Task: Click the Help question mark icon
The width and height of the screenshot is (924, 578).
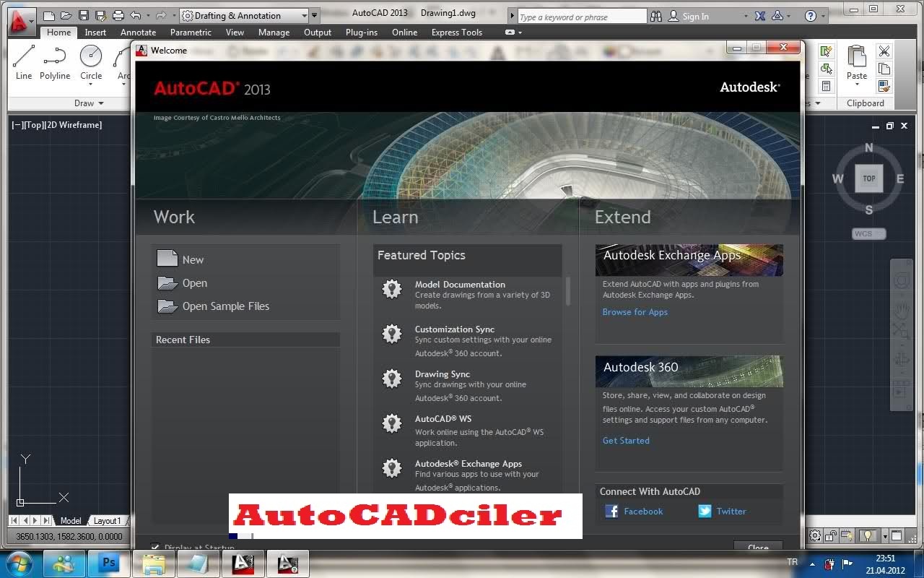Action: click(x=811, y=16)
